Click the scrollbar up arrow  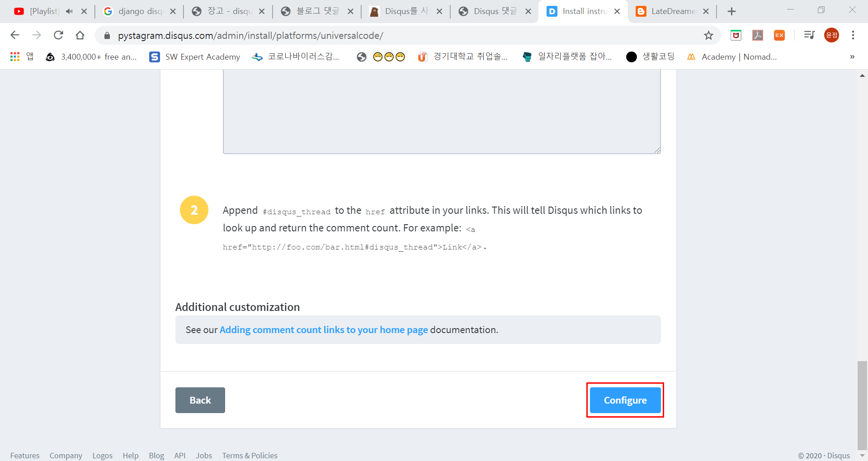[x=862, y=75]
